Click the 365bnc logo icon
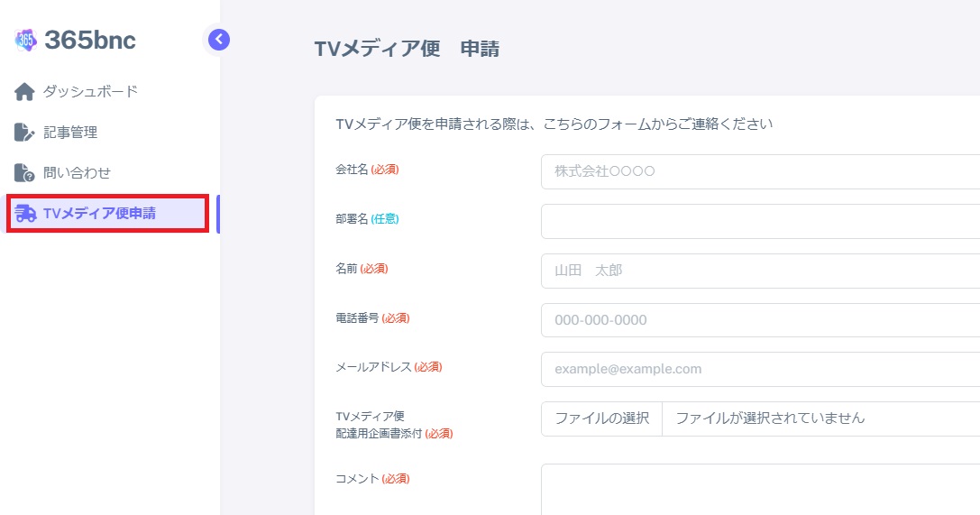This screenshot has height=515, width=980. coord(26,40)
